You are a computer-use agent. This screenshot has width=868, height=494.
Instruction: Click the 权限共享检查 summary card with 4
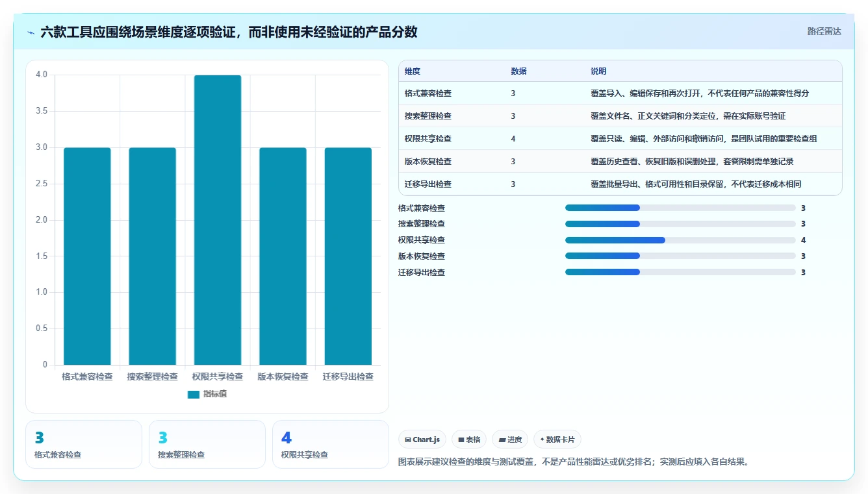tap(331, 444)
